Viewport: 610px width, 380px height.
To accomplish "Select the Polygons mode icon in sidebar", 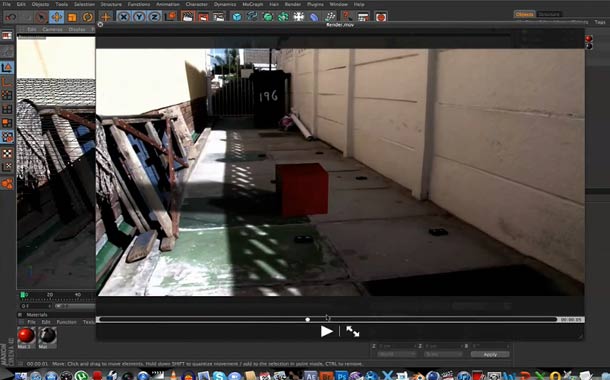I will 7,123.
